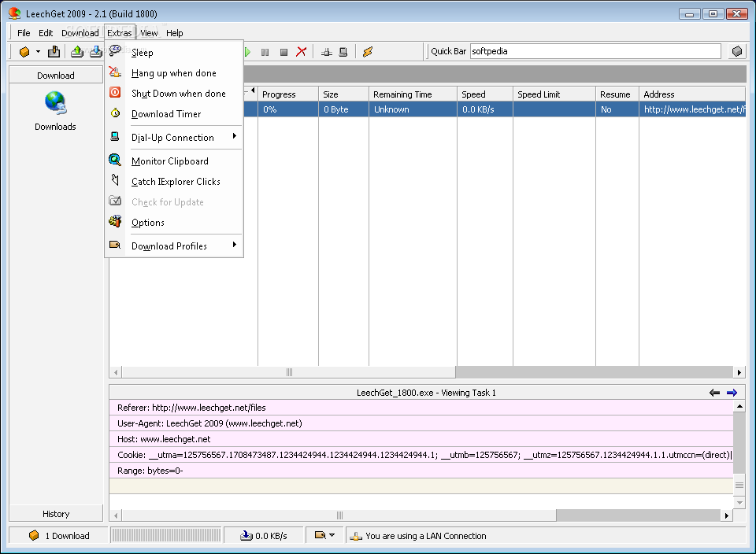This screenshot has width=756, height=554.
Task: Open Downloads globe icon in sidebar
Action: [x=55, y=103]
